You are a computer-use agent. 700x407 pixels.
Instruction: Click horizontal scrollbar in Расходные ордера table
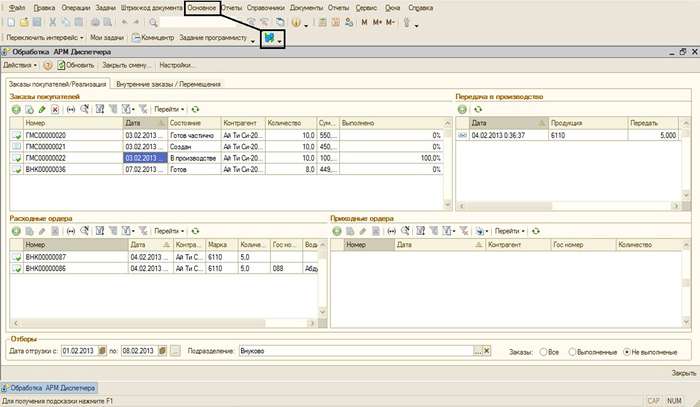click(164, 323)
